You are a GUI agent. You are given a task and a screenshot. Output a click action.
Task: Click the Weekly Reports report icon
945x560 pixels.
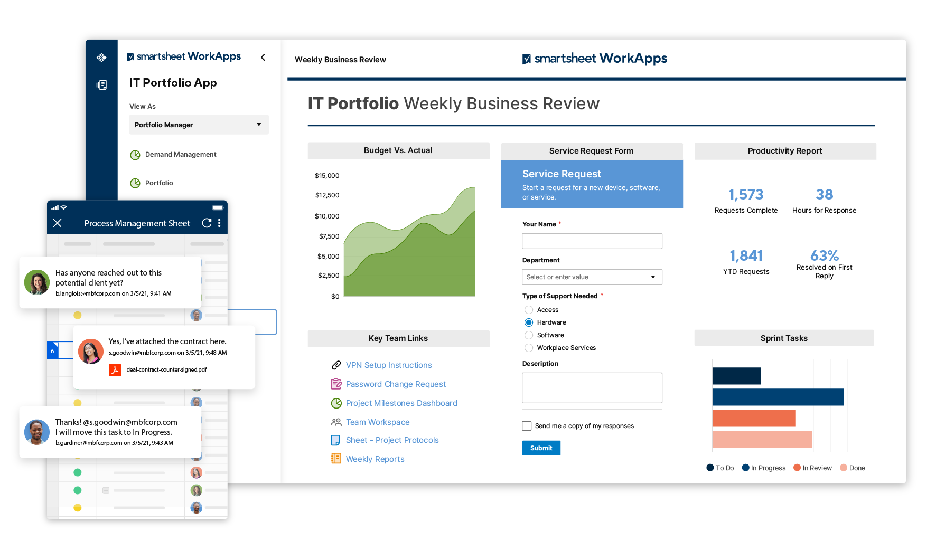coord(336,458)
